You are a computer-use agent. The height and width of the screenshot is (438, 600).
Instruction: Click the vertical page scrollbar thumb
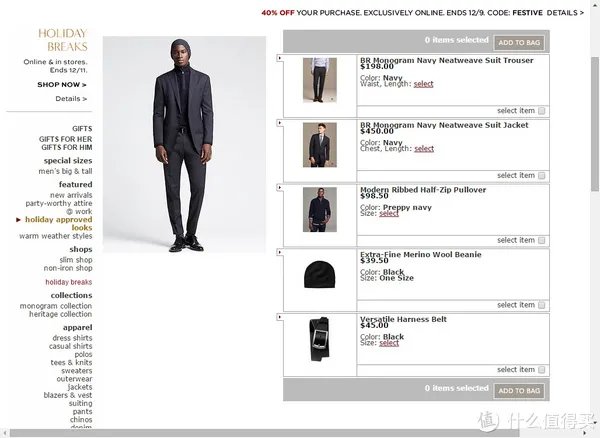pyautogui.click(x=595, y=124)
